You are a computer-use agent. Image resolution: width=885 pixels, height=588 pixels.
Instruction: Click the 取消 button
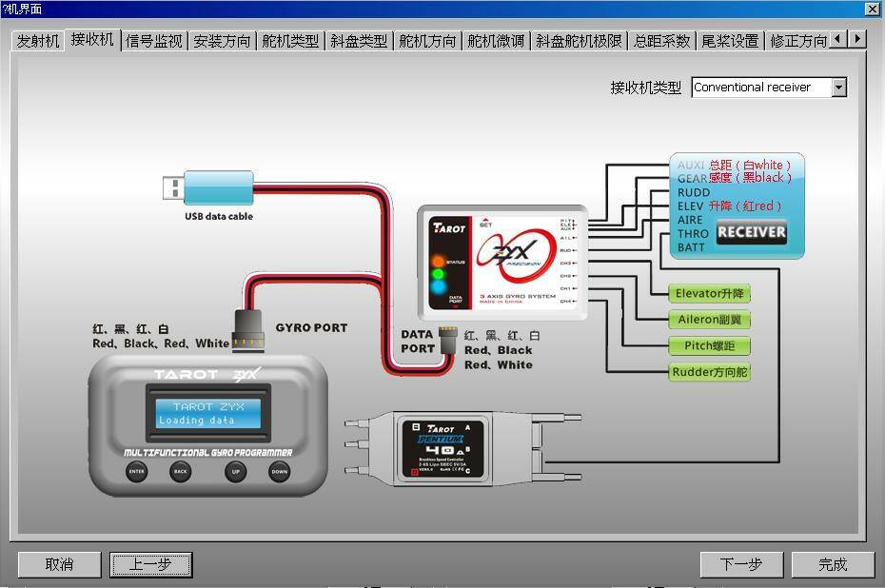point(59,564)
